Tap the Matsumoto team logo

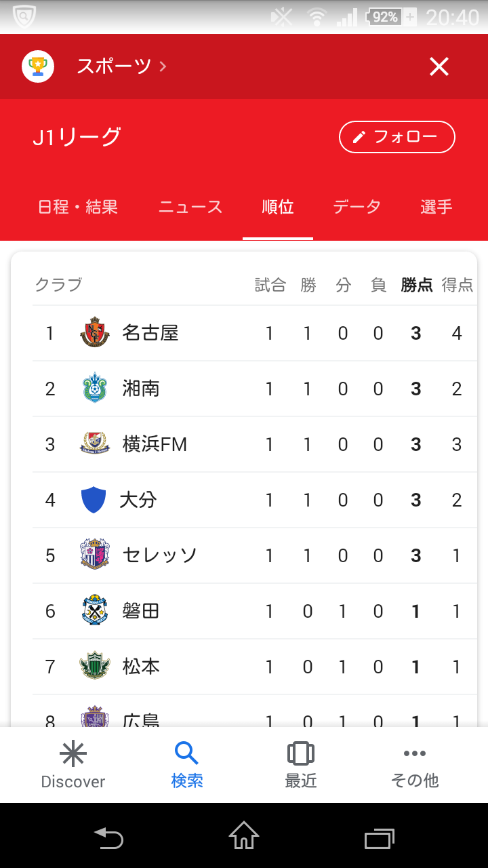95,667
